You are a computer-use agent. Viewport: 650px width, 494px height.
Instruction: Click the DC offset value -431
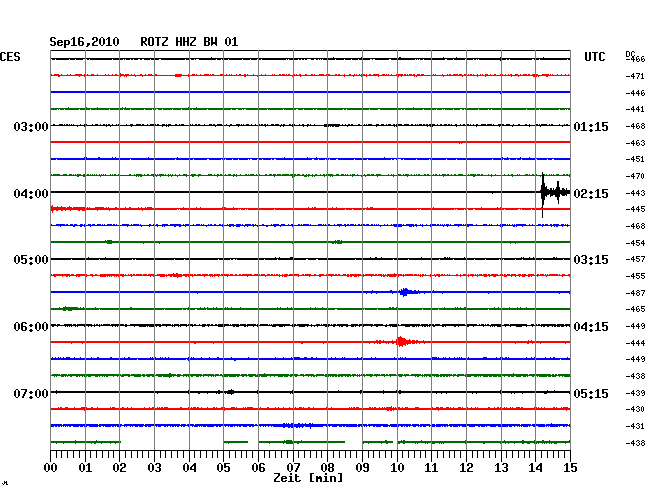pyautogui.click(x=635, y=426)
